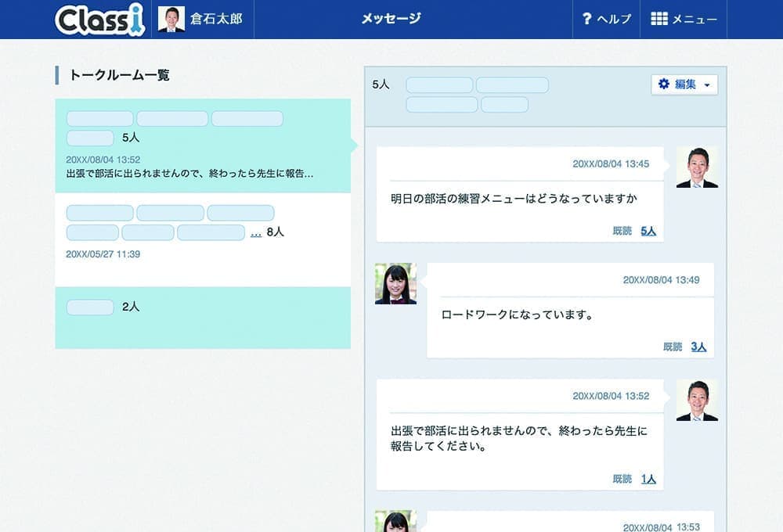Open the 1人 read receipt list

648,478
